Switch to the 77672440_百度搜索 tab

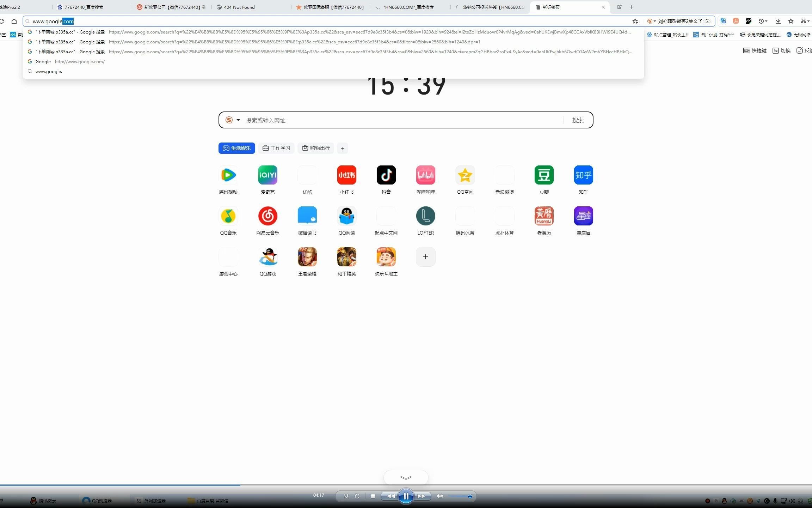click(x=84, y=7)
